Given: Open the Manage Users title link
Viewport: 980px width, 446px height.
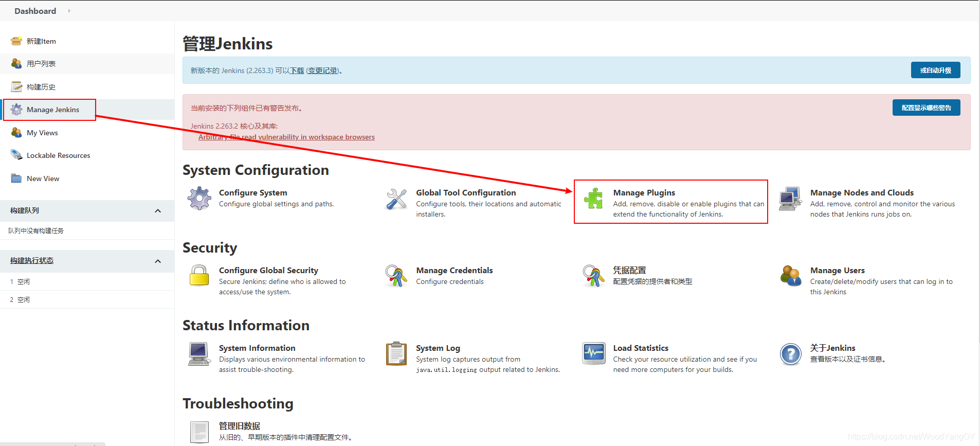Looking at the screenshot, I should click(x=838, y=270).
